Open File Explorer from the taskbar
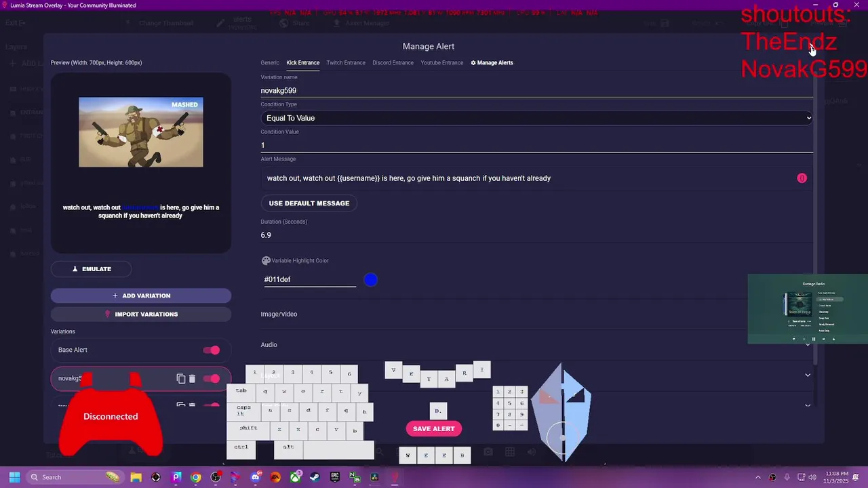This screenshot has height=488, width=868. (x=136, y=477)
